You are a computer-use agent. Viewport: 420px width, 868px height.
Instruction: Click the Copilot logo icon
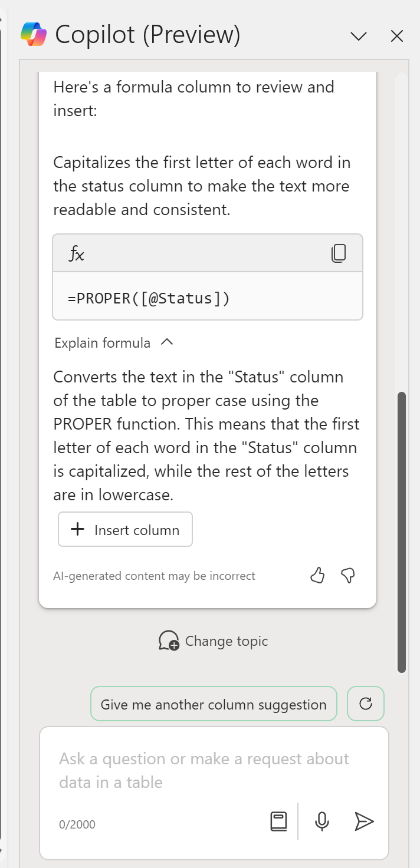33,35
